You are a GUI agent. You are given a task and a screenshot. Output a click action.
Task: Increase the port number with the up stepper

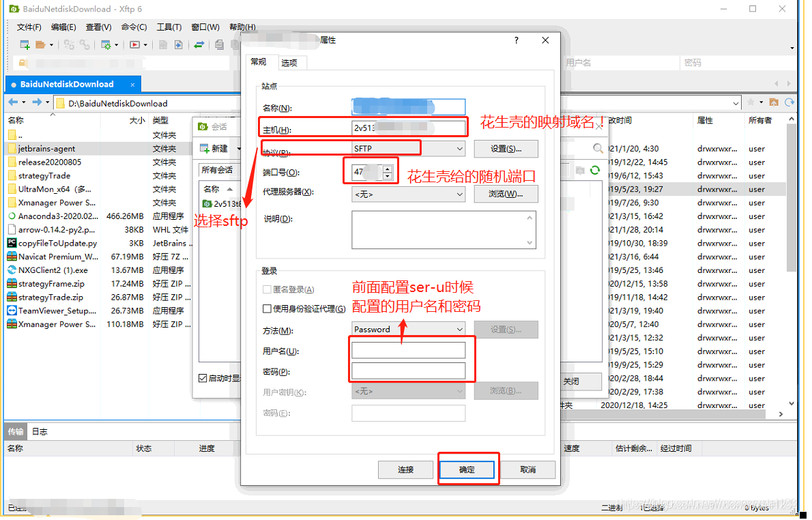[388, 169]
